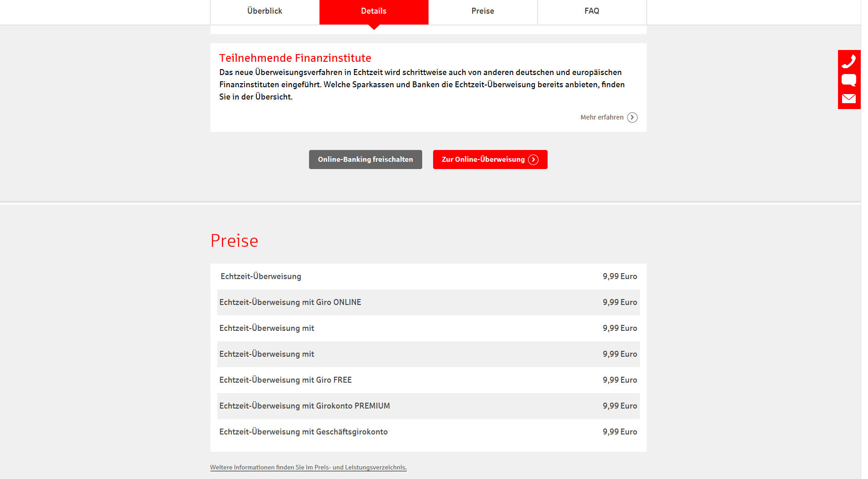Select Echtzeit-Überweisung mit Geschäftsgirokonto row
The width and height of the screenshot is (868, 479).
[x=429, y=432]
